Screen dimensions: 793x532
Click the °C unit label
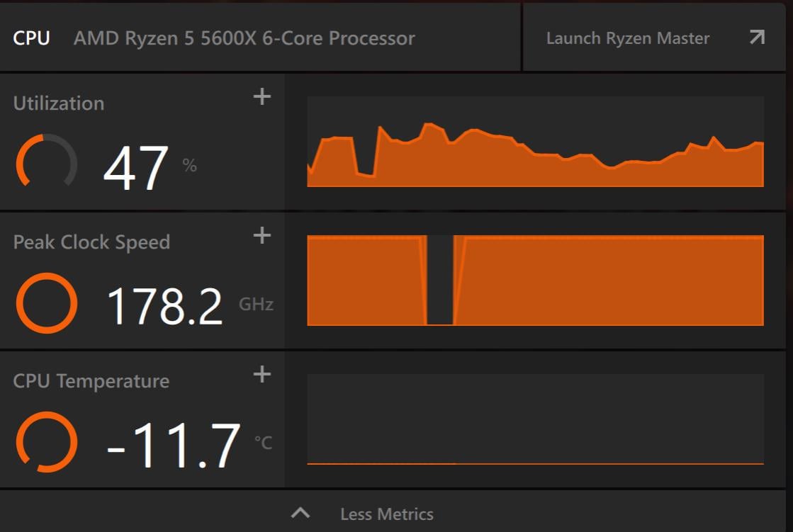[263, 443]
